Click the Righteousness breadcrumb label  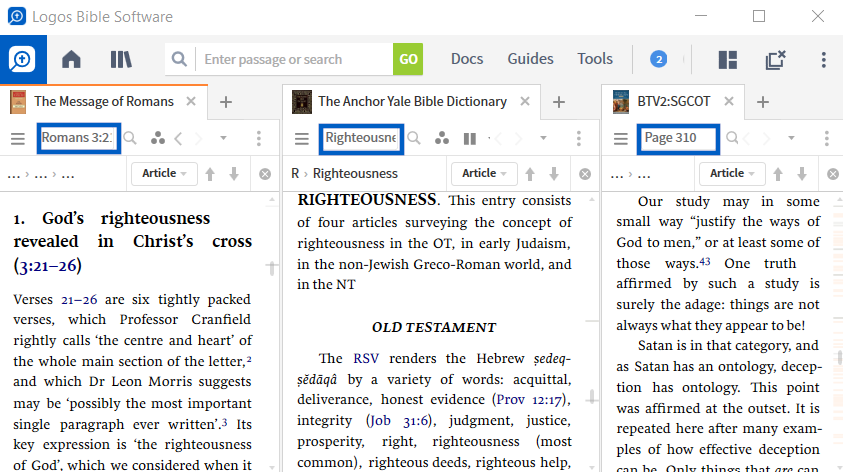(x=355, y=174)
